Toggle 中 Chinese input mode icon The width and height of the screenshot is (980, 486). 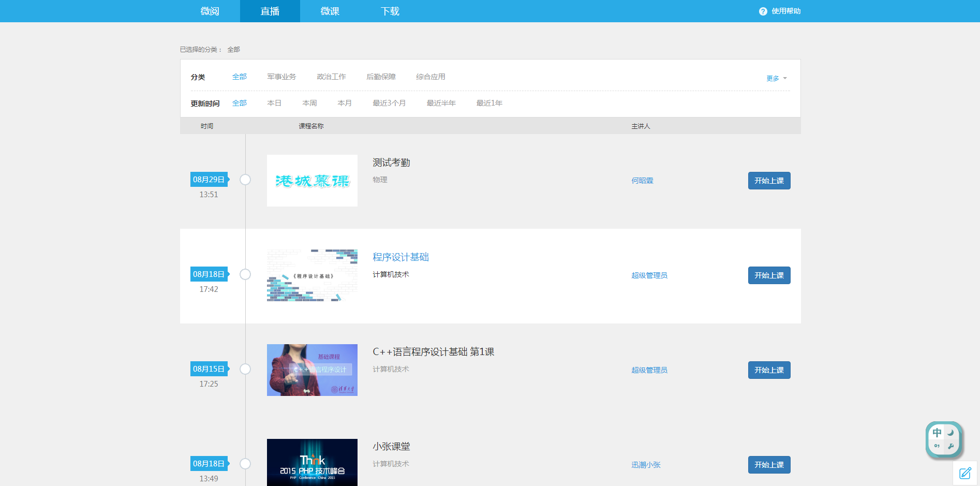[937, 433]
